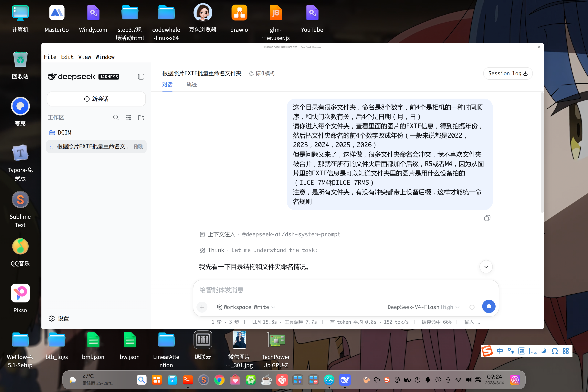The width and height of the screenshot is (588, 392).
Task: Switch to the 轨迹 tab
Action: click(x=192, y=84)
